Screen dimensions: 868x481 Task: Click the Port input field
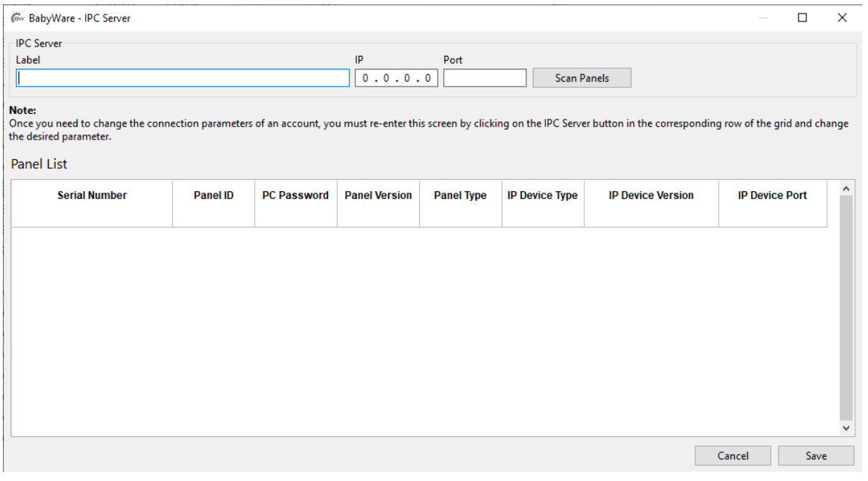(x=483, y=75)
